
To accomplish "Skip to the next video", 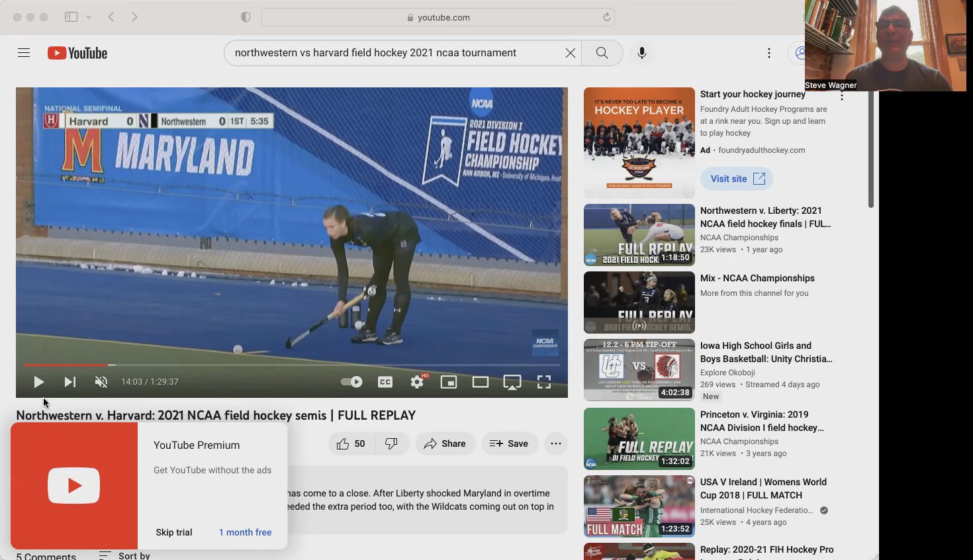I will 69,382.
